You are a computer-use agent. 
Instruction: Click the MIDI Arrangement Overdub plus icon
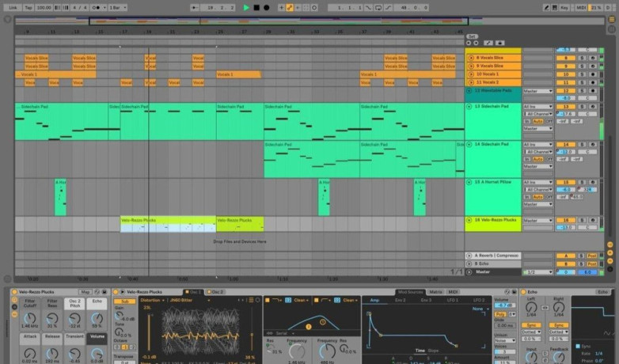coord(281,7)
